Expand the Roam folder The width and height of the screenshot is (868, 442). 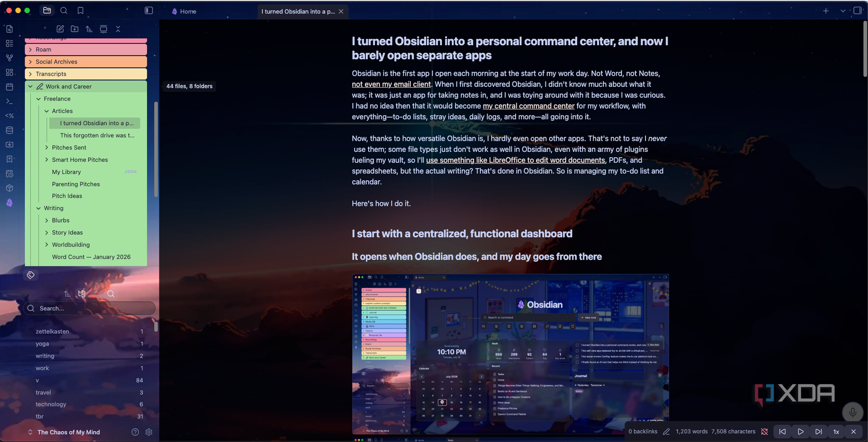86,49
